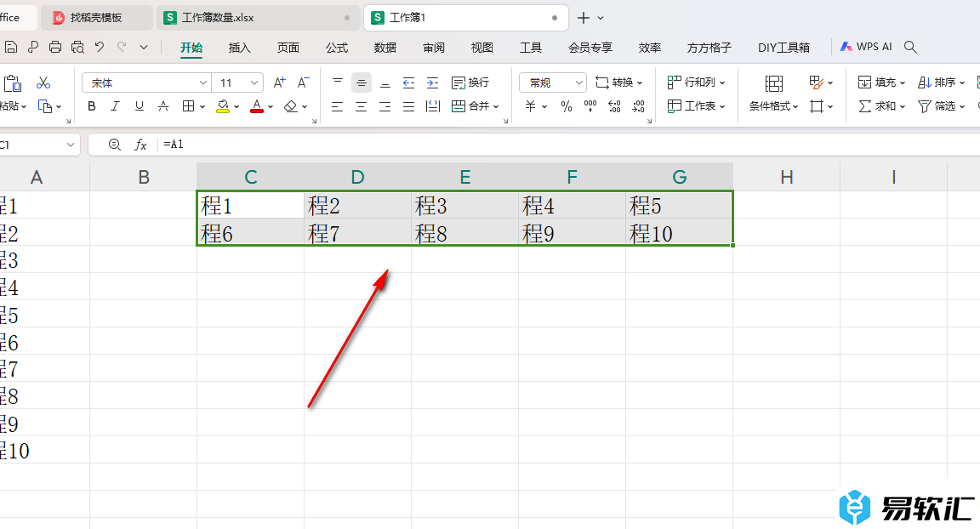980x529 pixels.
Task: Click the fx insert function icon
Action: (x=140, y=145)
